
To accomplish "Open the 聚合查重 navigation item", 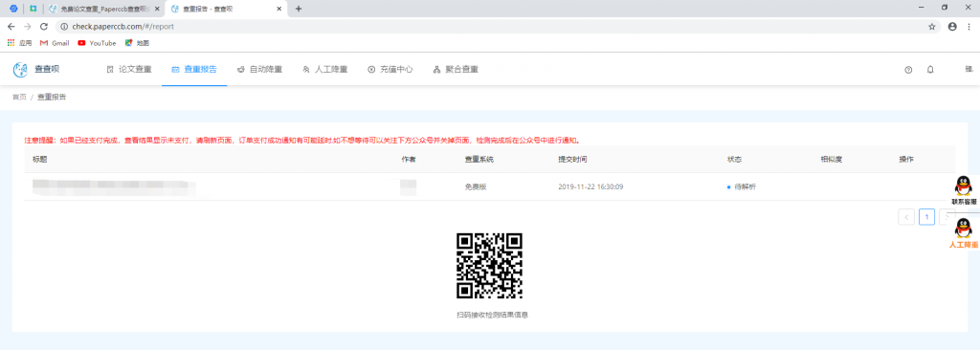I will [x=456, y=70].
